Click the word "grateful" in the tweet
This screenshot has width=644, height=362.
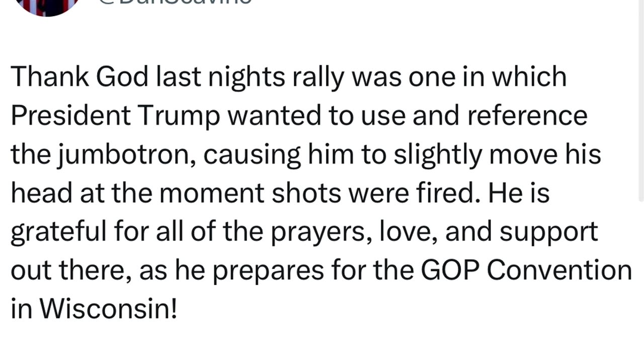(58, 232)
